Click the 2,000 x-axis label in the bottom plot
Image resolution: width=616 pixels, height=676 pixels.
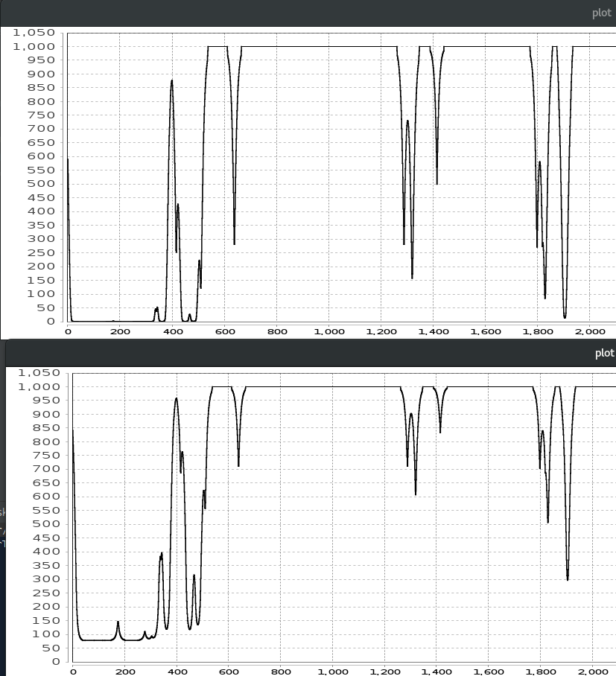point(594,672)
